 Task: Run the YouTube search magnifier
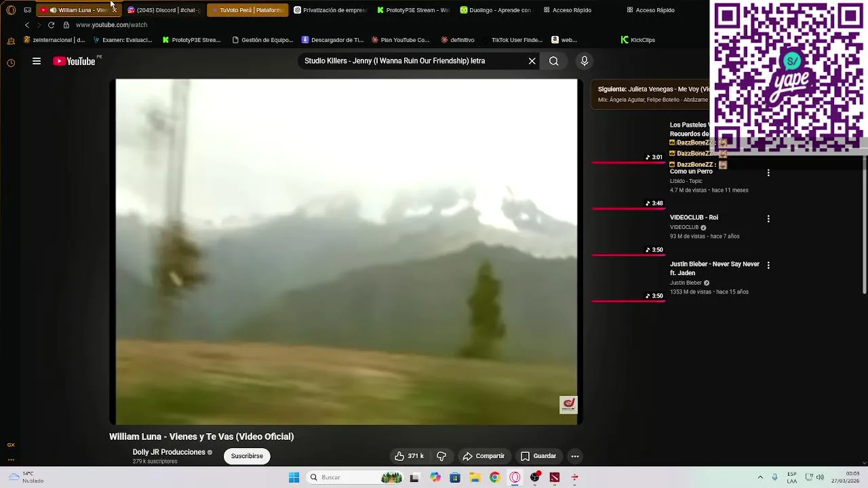point(554,61)
